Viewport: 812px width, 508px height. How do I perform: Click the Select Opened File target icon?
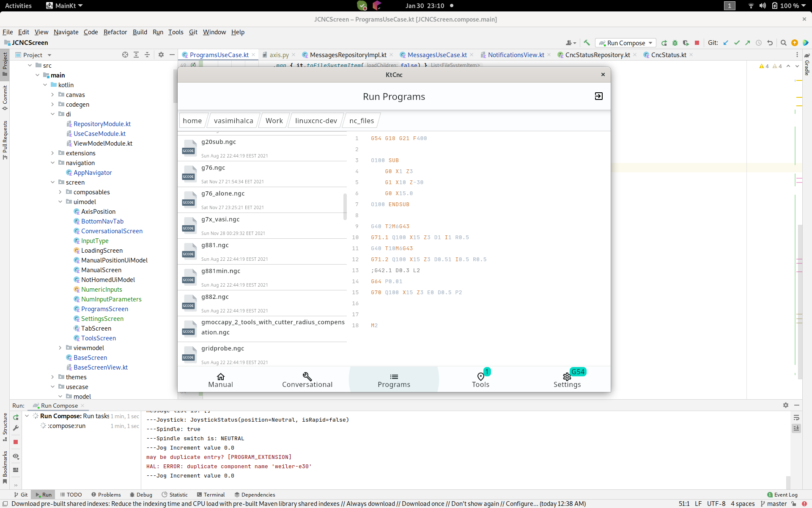pyautogui.click(x=125, y=55)
